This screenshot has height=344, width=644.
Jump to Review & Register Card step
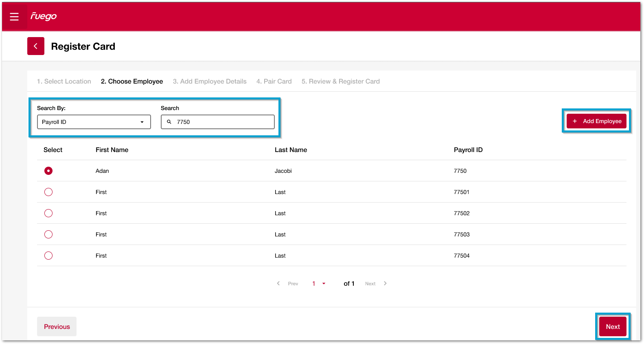click(x=340, y=82)
